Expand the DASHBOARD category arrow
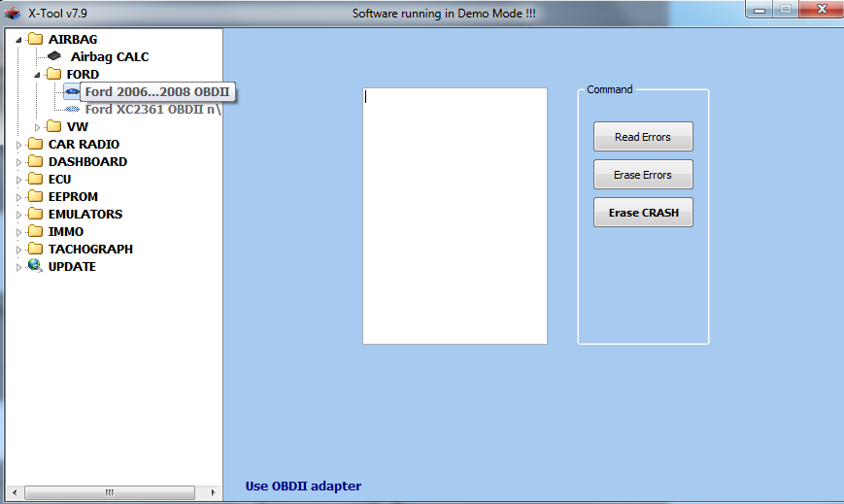This screenshot has width=844, height=504. pos(19,162)
